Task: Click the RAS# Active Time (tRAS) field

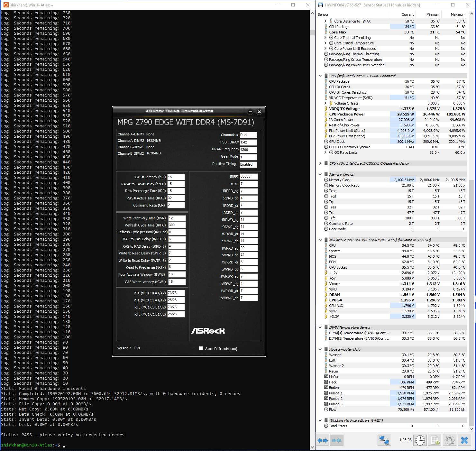Action: click(x=176, y=198)
